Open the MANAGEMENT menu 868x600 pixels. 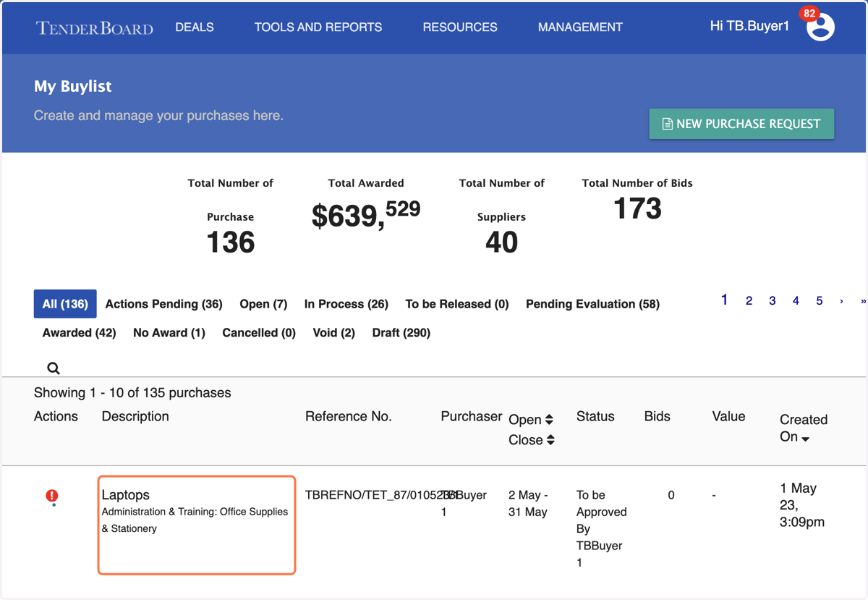click(x=580, y=27)
